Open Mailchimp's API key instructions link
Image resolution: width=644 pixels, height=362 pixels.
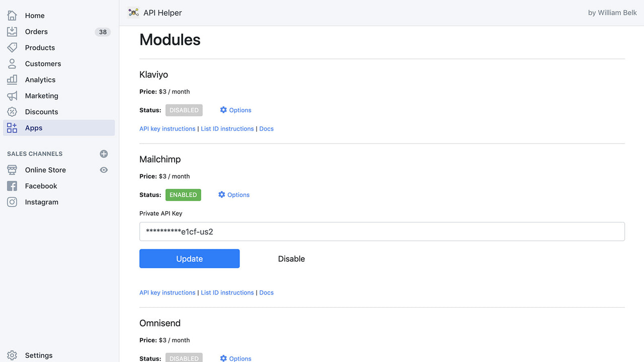[x=167, y=292]
